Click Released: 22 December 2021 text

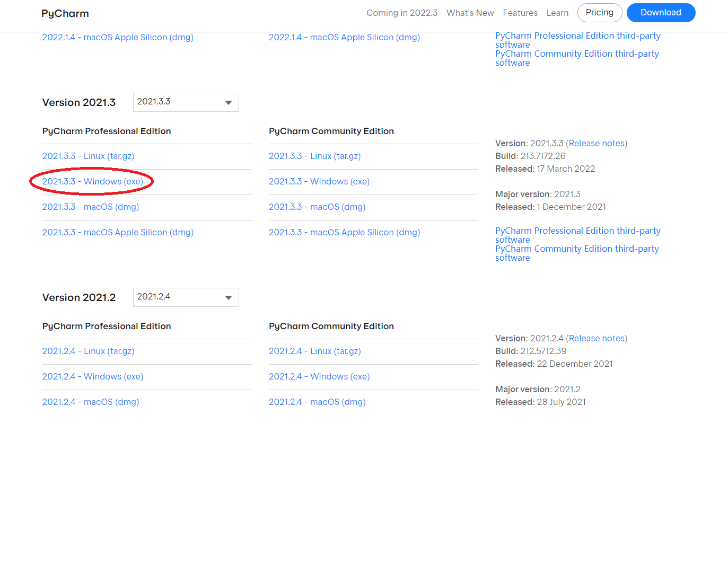[554, 364]
